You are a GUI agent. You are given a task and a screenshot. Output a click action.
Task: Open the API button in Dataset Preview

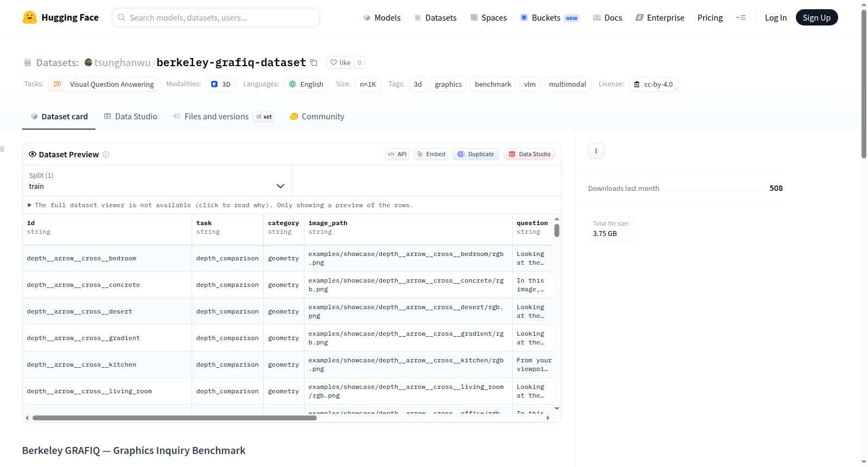tap(397, 154)
